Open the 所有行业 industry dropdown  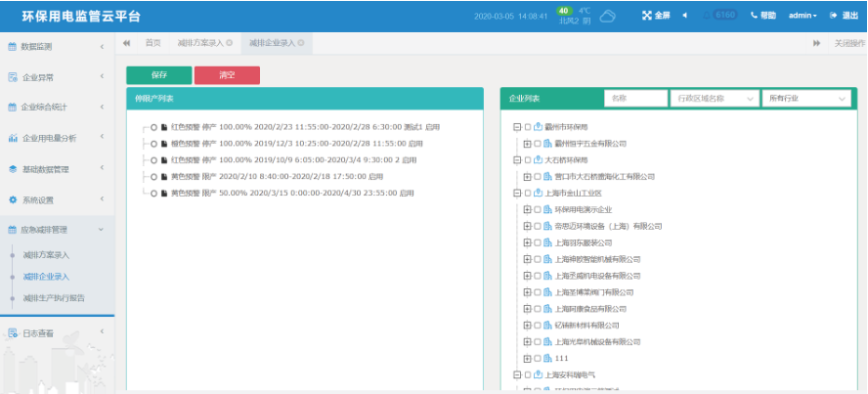coord(806,99)
